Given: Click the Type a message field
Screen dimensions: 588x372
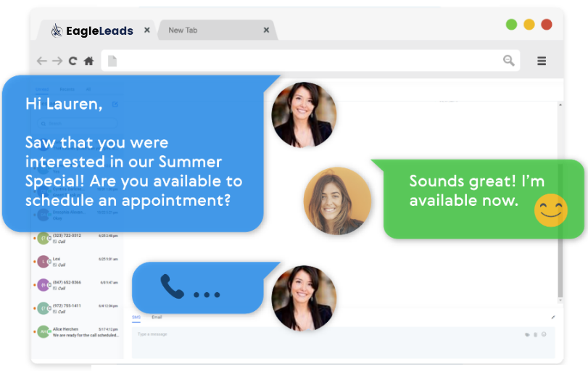Looking at the screenshot, I should [343, 342].
